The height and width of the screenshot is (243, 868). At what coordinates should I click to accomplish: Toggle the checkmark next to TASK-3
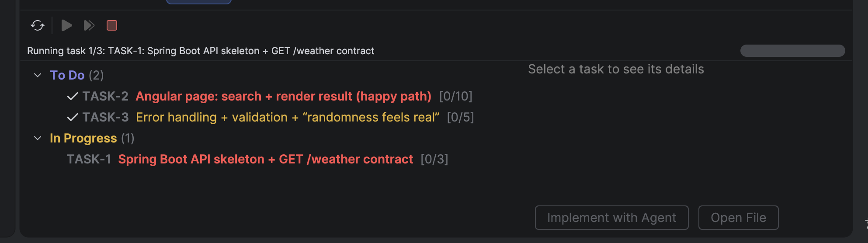point(73,117)
